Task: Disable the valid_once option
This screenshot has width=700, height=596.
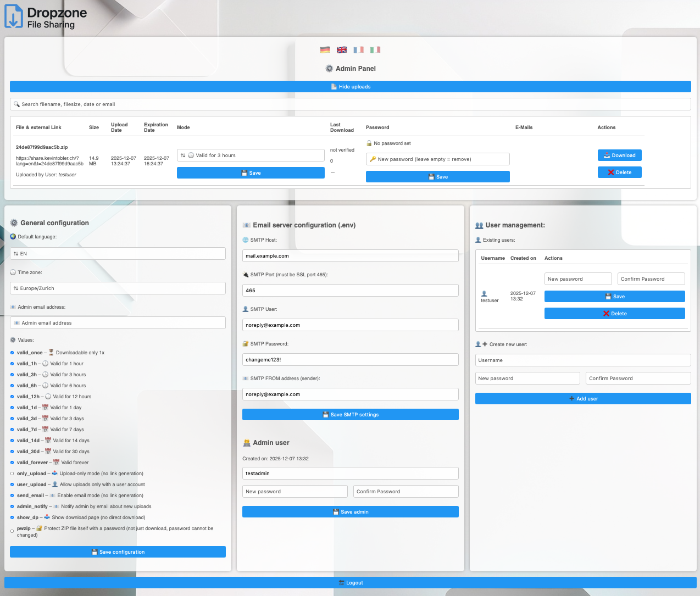Action: (x=11, y=352)
